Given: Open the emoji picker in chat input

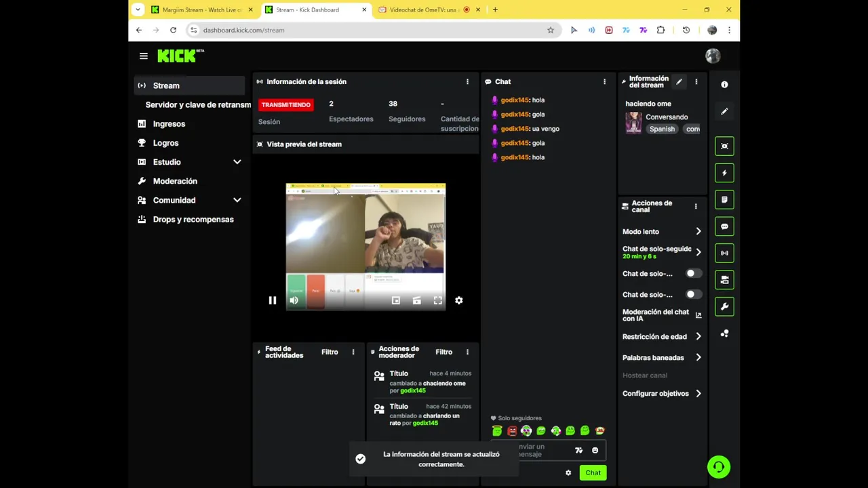Looking at the screenshot, I should (x=595, y=451).
